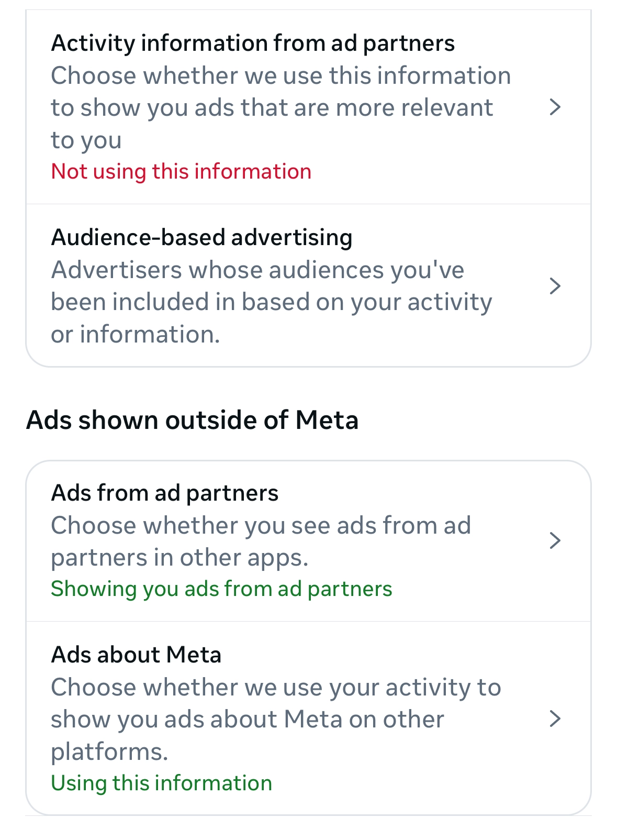Click the chevron for Ads from ad partners
Image resolution: width=617 pixels, height=840 pixels.
click(555, 540)
